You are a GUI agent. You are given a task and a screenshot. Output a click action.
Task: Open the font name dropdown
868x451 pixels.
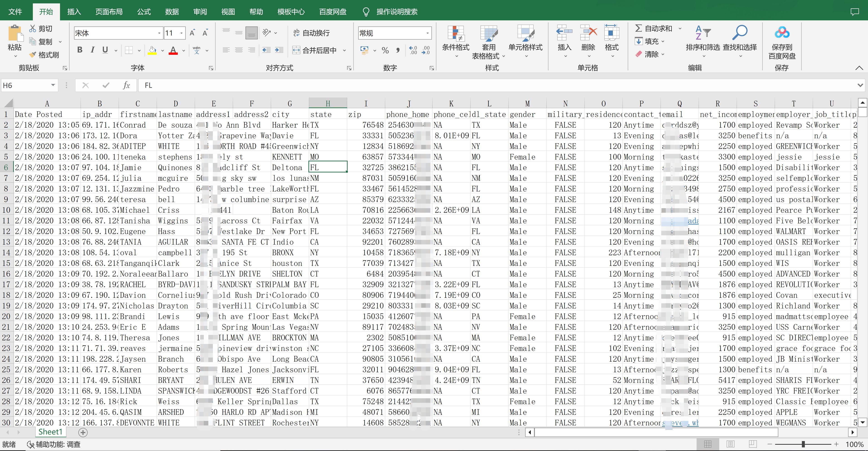tap(159, 33)
